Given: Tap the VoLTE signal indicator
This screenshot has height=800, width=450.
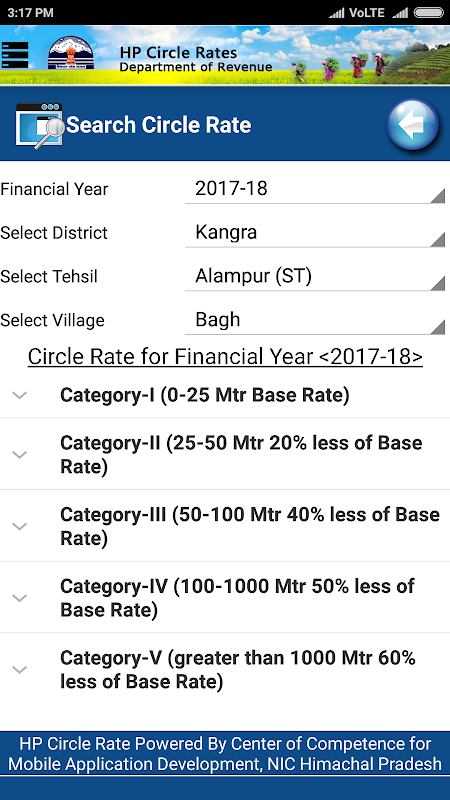Looking at the screenshot, I should point(367,13).
